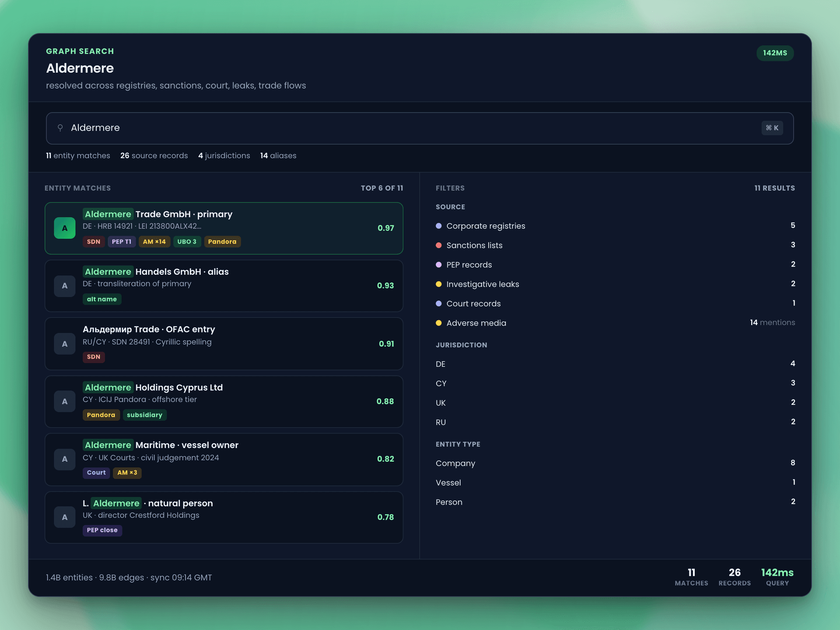
Task: Filter by PEP records source
Action: 615,265
